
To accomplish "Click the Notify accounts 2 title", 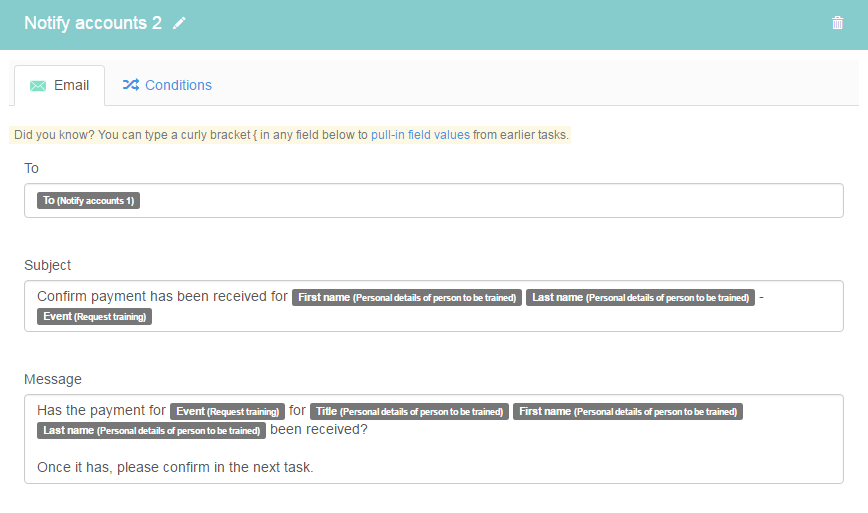I will pos(93,23).
